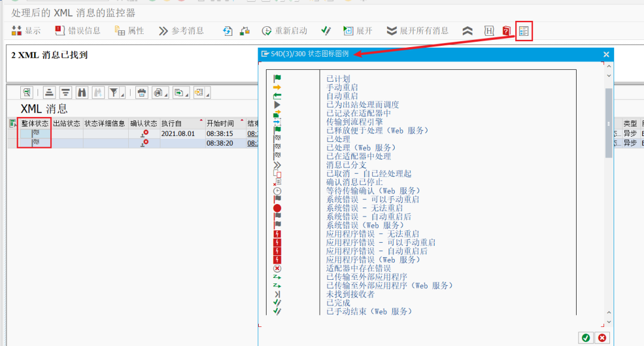Click the overall status flag in first row

[35, 133]
